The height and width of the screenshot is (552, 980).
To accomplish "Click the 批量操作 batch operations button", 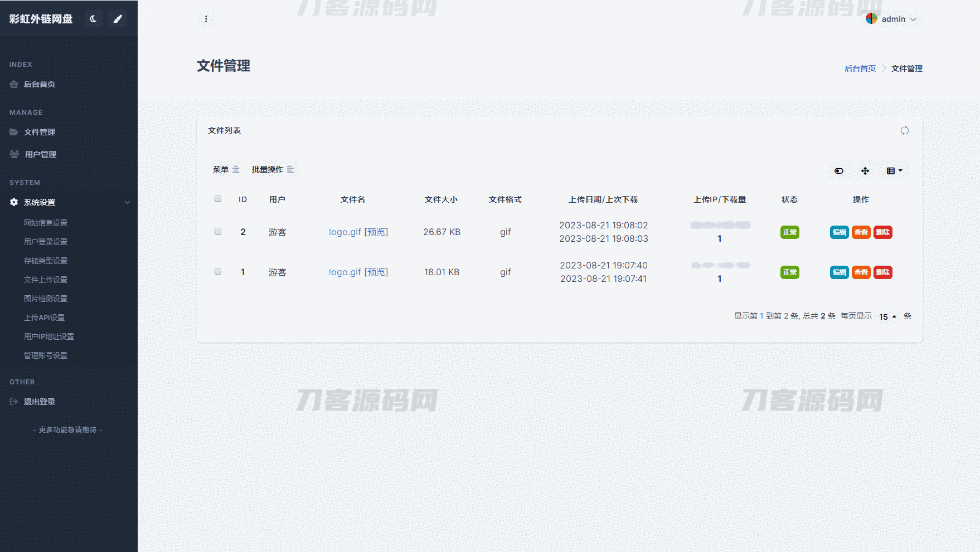I will (x=272, y=169).
